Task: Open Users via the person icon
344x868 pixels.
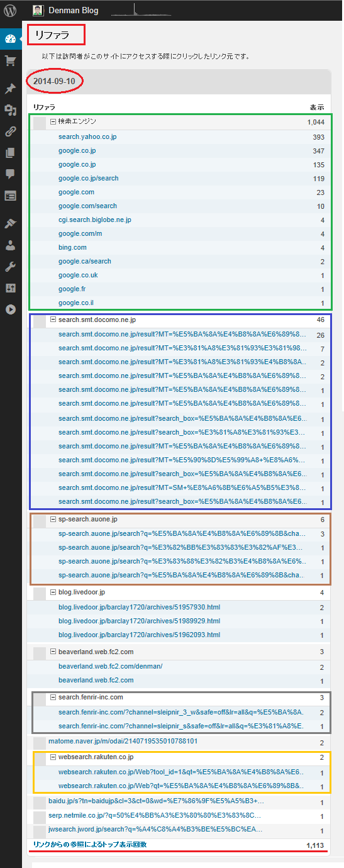Action: [x=10, y=245]
